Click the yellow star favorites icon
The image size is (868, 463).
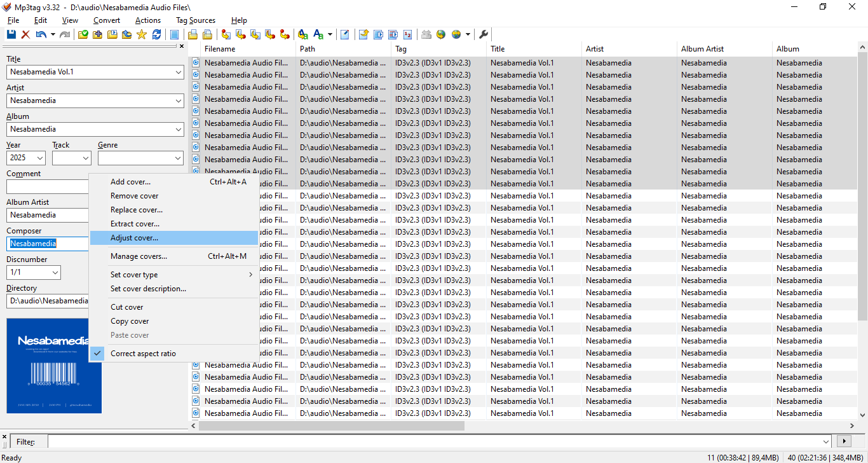[142, 34]
